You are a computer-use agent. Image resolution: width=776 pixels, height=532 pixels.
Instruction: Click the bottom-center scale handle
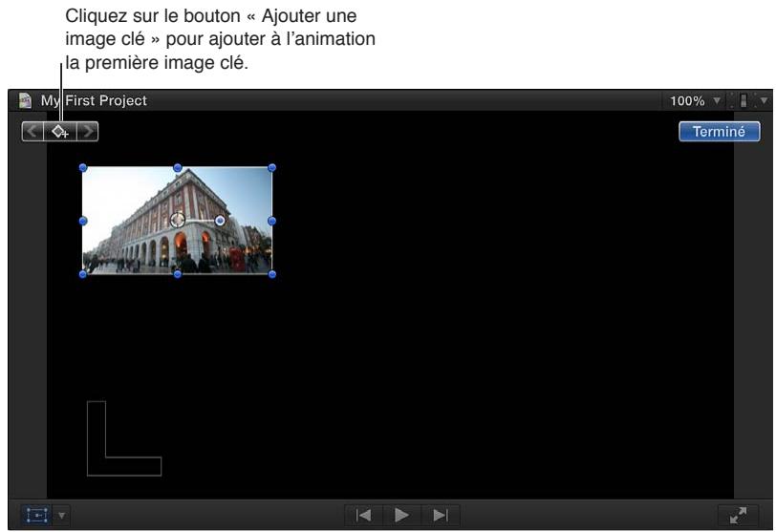tap(178, 274)
